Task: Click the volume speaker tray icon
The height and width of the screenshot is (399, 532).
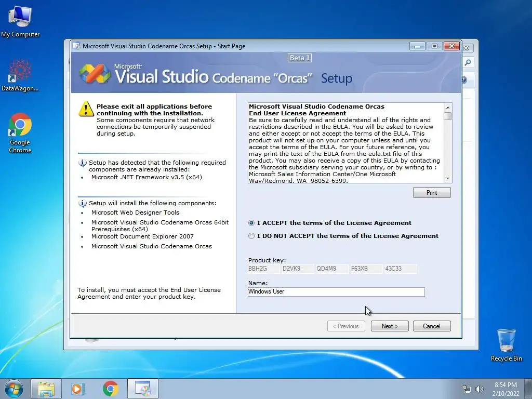Action: click(480, 389)
